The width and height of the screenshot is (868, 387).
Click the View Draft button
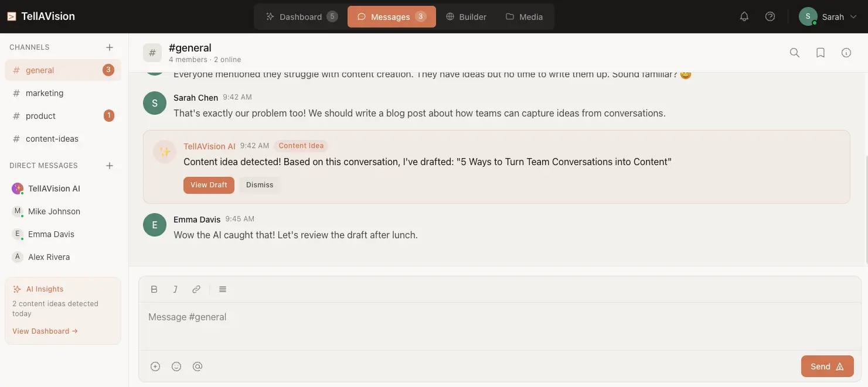209,185
